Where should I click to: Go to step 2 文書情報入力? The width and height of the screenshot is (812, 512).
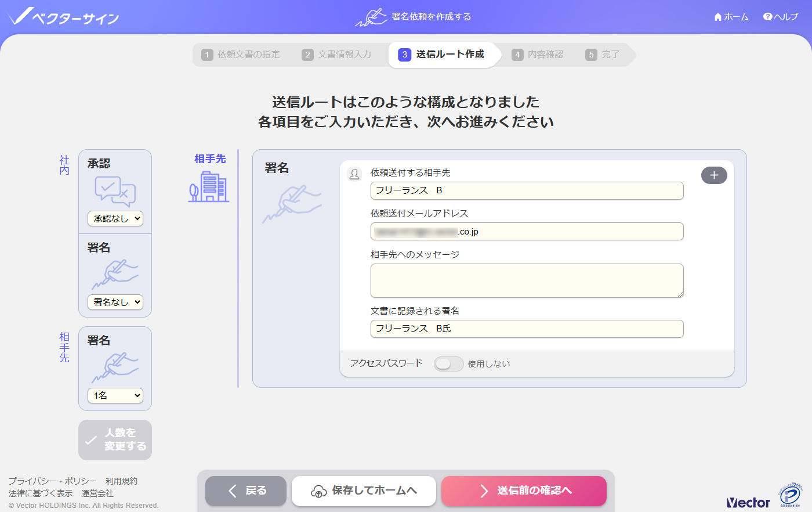(x=336, y=55)
